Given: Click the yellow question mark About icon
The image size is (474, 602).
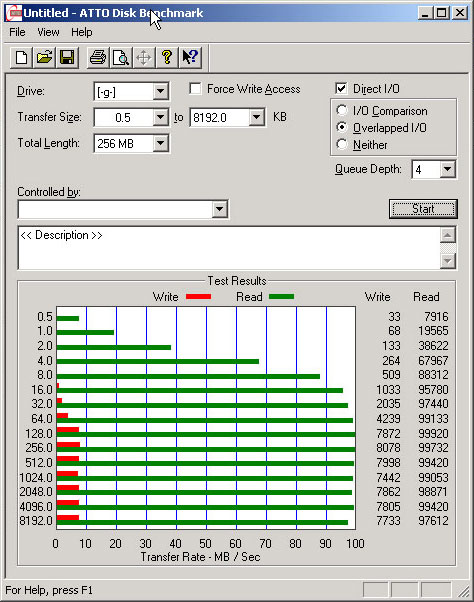Looking at the screenshot, I should (167, 58).
